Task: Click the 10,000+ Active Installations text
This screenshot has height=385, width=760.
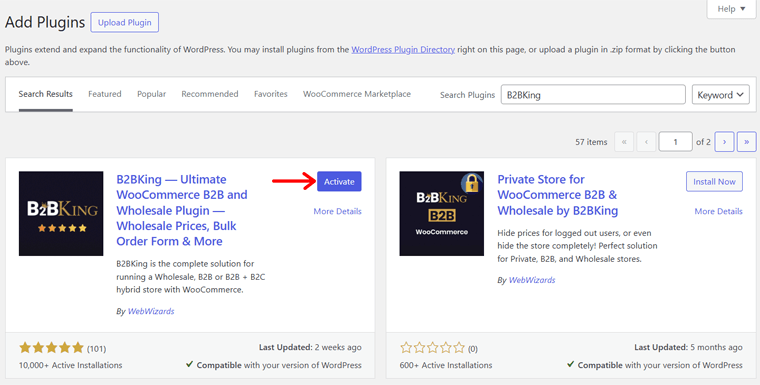Action: tap(71, 365)
